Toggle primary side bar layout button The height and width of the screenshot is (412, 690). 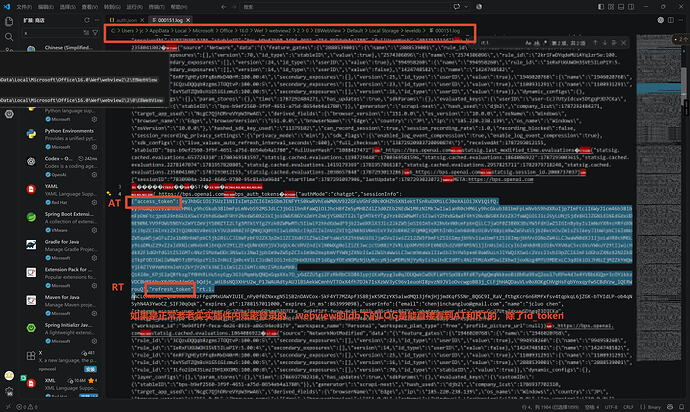click(601, 7)
